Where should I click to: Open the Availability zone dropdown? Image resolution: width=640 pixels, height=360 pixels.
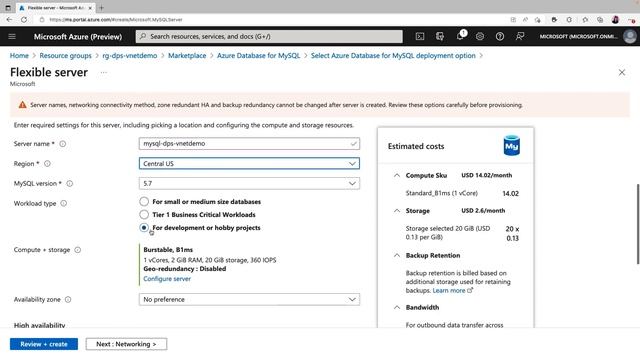point(249,300)
